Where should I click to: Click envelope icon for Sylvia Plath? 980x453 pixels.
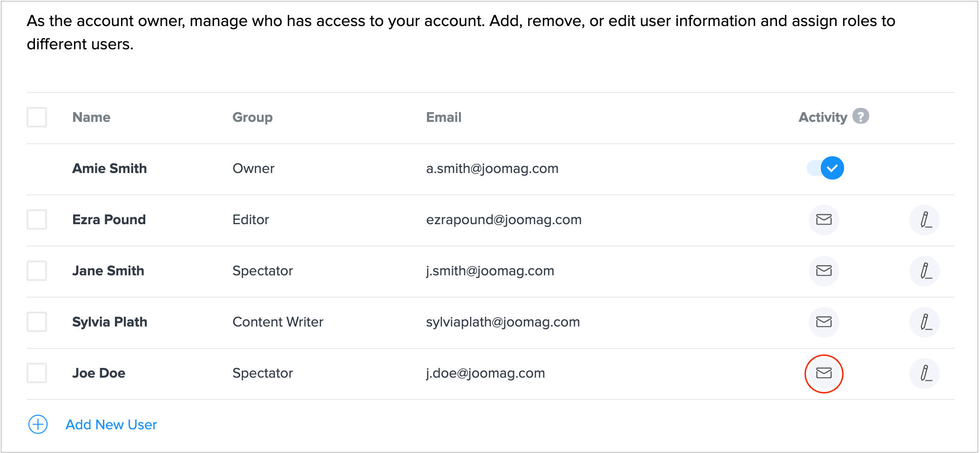(x=824, y=322)
